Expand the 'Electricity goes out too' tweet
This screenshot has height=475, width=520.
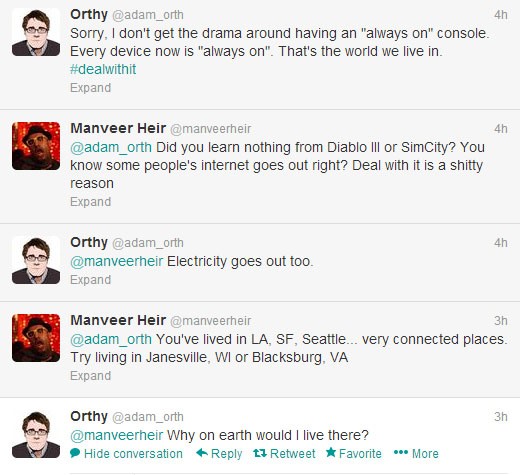(90, 280)
